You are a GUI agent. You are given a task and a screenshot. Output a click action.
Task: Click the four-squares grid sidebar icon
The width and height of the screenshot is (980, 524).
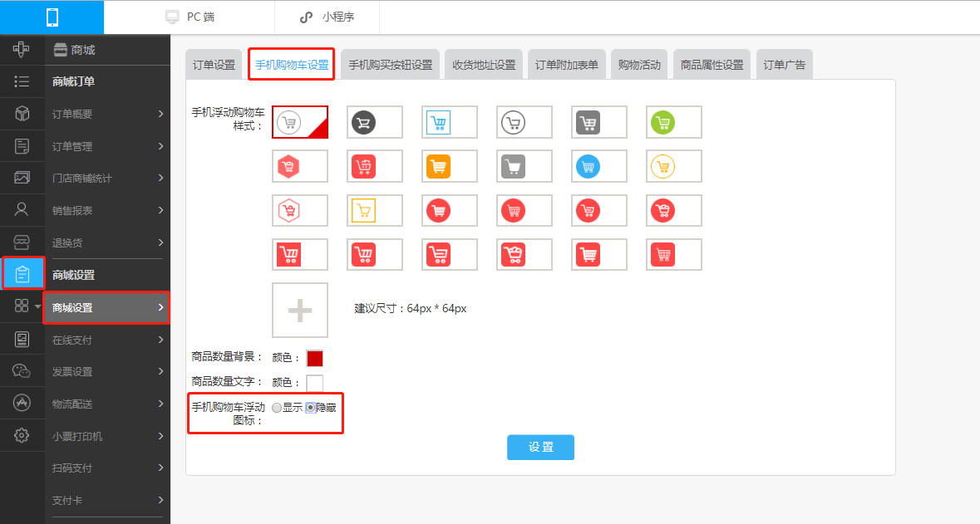point(22,306)
